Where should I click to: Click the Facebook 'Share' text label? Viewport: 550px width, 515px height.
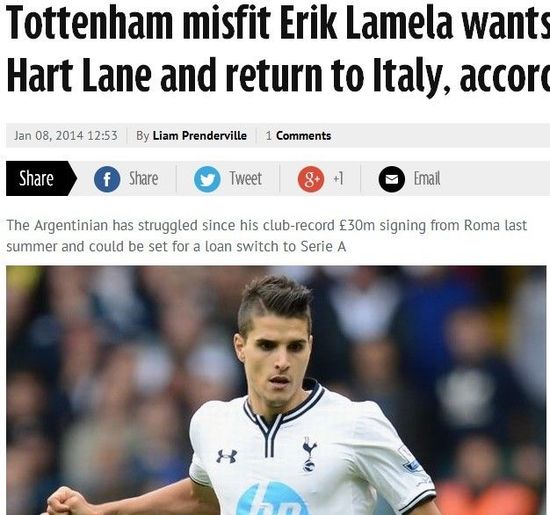pos(143,179)
